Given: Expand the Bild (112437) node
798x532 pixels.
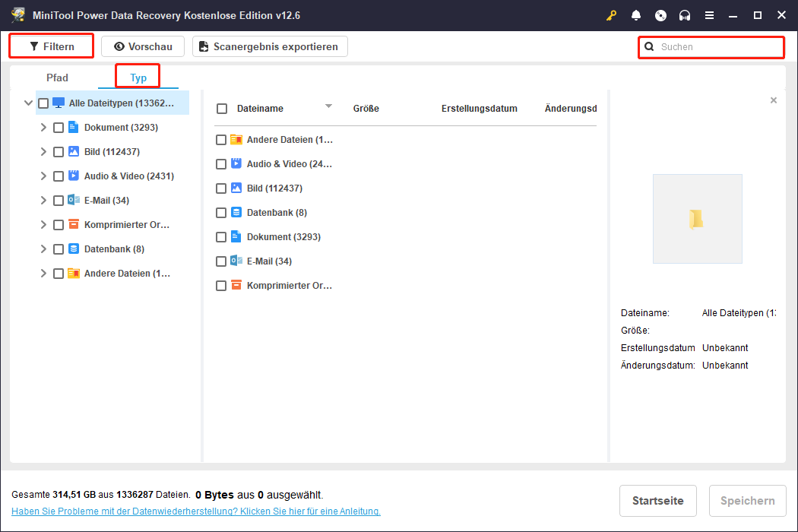Looking at the screenshot, I should point(43,152).
